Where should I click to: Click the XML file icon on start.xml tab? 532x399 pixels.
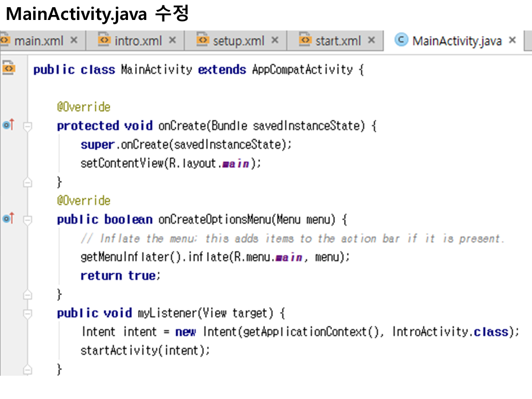[x=305, y=40]
